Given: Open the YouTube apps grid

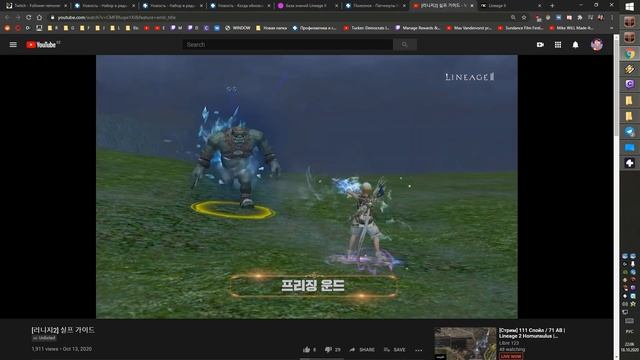Looking at the screenshot, I should (x=558, y=44).
